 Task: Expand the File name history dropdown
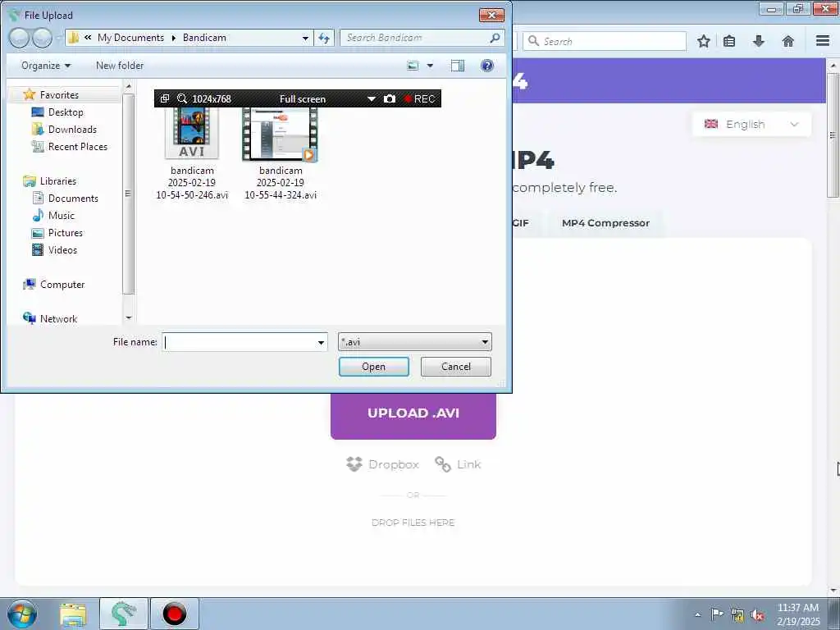point(321,342)
